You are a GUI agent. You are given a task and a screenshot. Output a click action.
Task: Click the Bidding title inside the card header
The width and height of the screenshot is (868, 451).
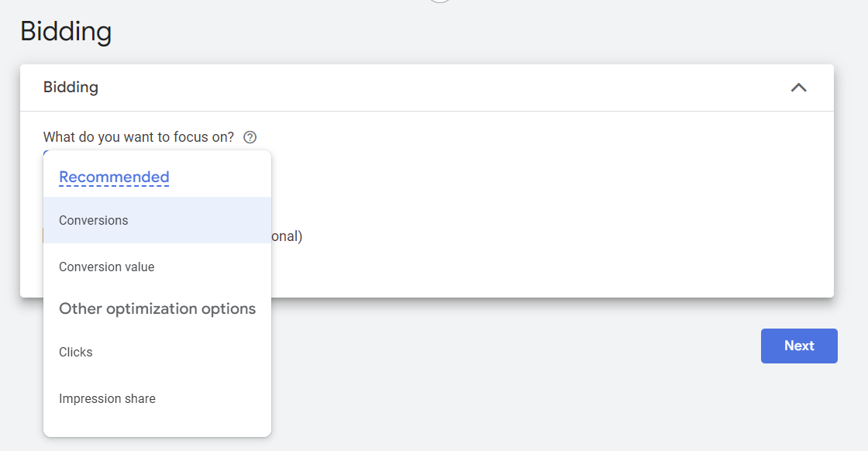coord(71,88)
